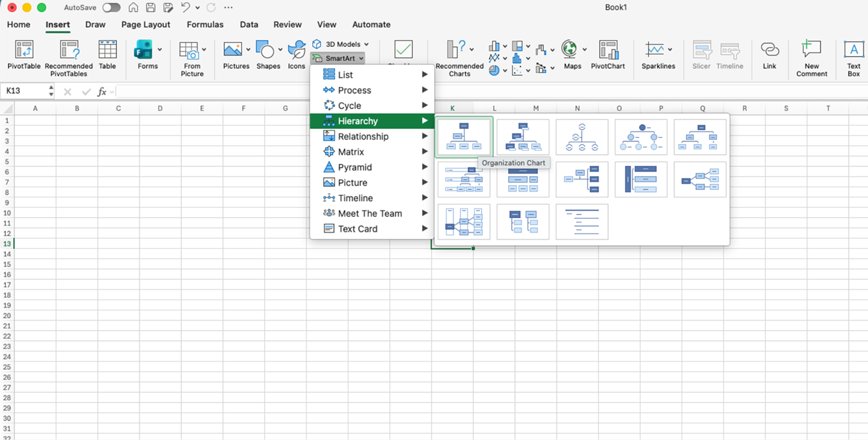Click the column A header
868x440 pixels.
pyautogui.click(x=35, y=108)
